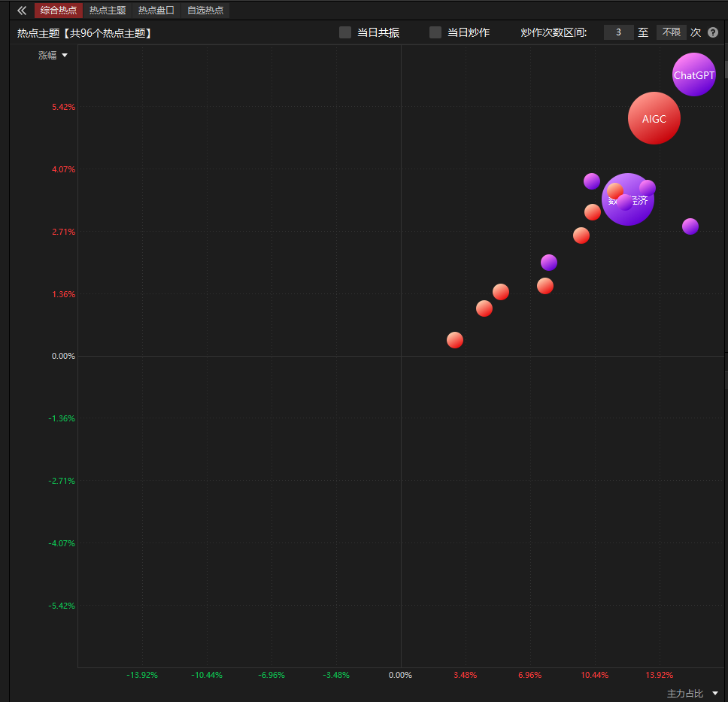Click the 6.96% horizontal axis label
This screenshot has height=702, width=728.
coord(529,675)
